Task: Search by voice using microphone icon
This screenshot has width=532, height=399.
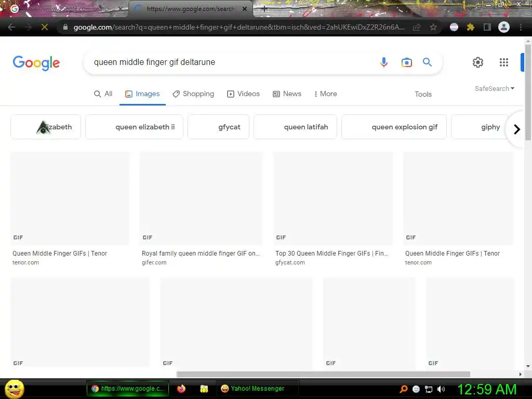Action: (384, 62)
